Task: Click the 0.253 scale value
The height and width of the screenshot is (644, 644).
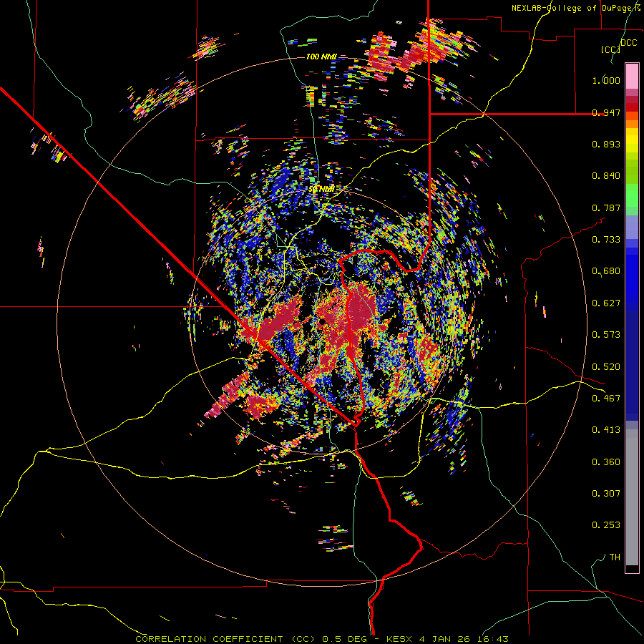Action: tap(606, 525)
